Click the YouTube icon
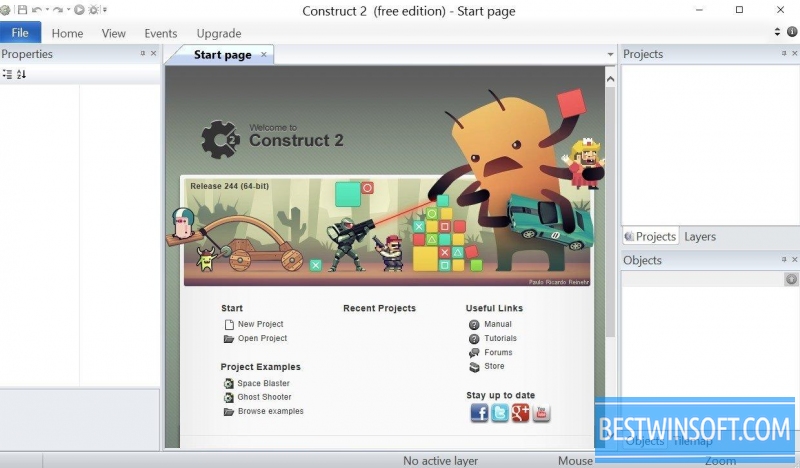The width and height of the screenshot is (800, 468). pos(541,412)
